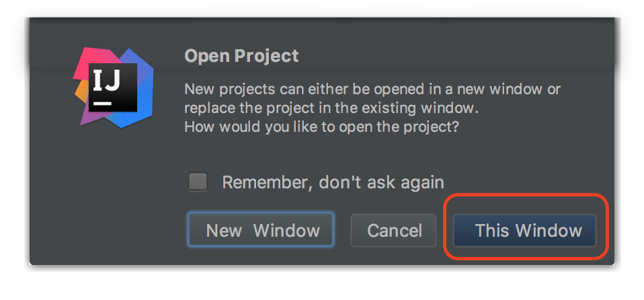This screenshot has width=644, height=300.
Task: Click the IntelliJ IDEA logo icon
Action: [114, 87]
